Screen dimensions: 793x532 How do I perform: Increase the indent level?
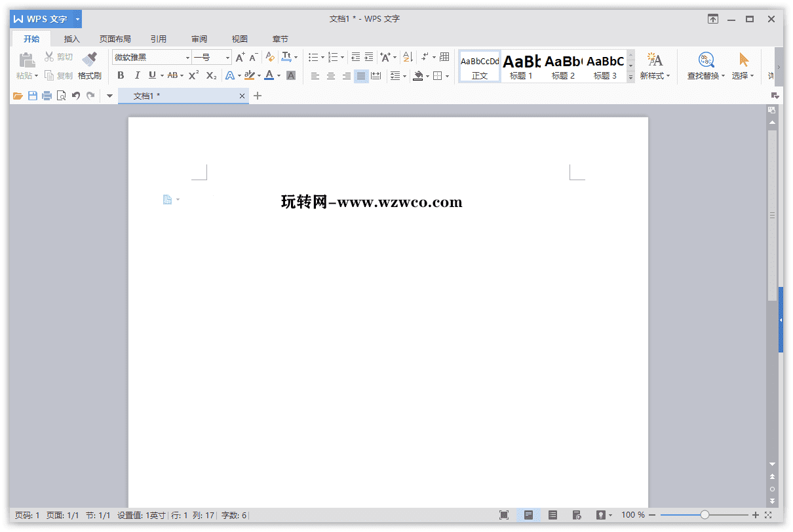[x=369, y=56]
